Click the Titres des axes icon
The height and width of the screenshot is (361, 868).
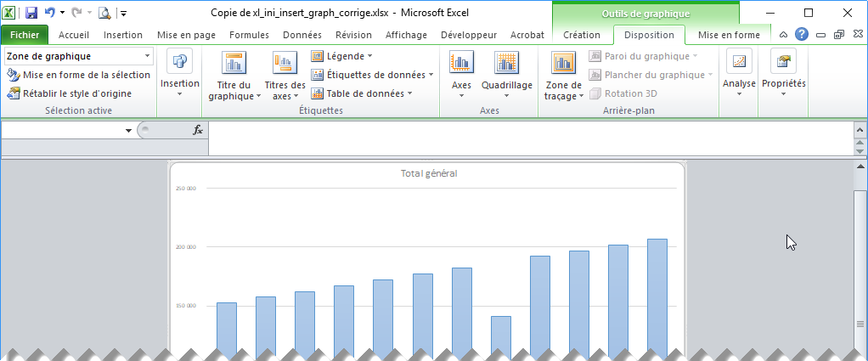[x=285, y=63]
